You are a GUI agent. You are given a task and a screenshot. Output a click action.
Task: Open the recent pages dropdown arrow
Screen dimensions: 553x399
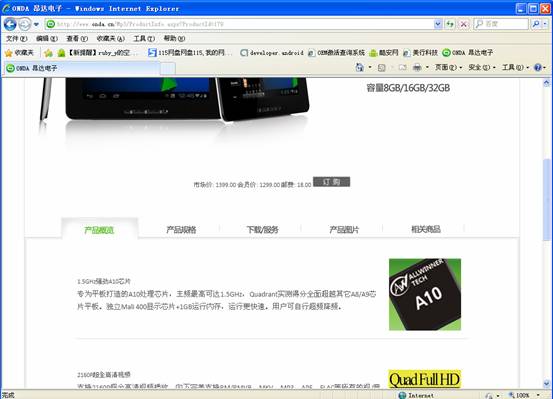(x=36, y=24)
